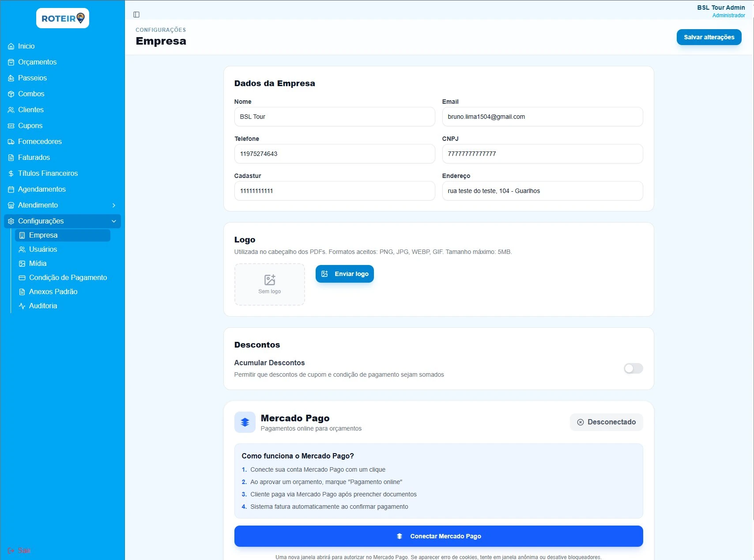Open Início via the home icon
754x560 pixels.
pos(11,46)
